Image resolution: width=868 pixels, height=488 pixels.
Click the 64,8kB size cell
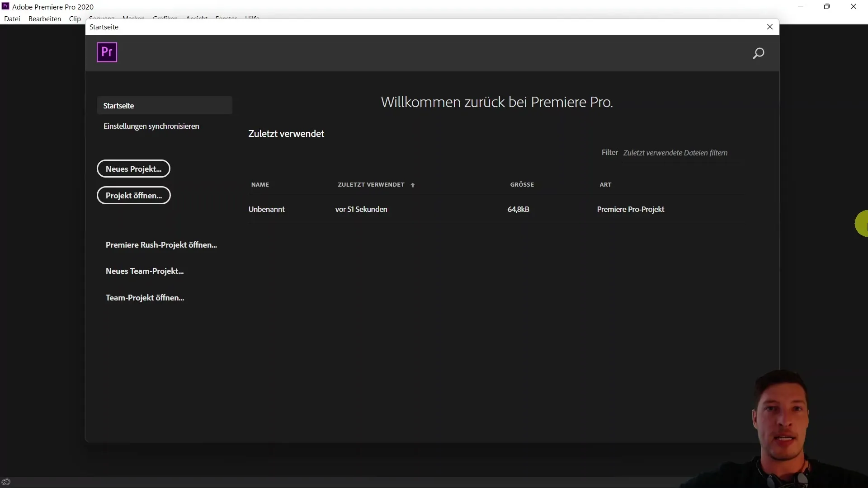(518, 209)
